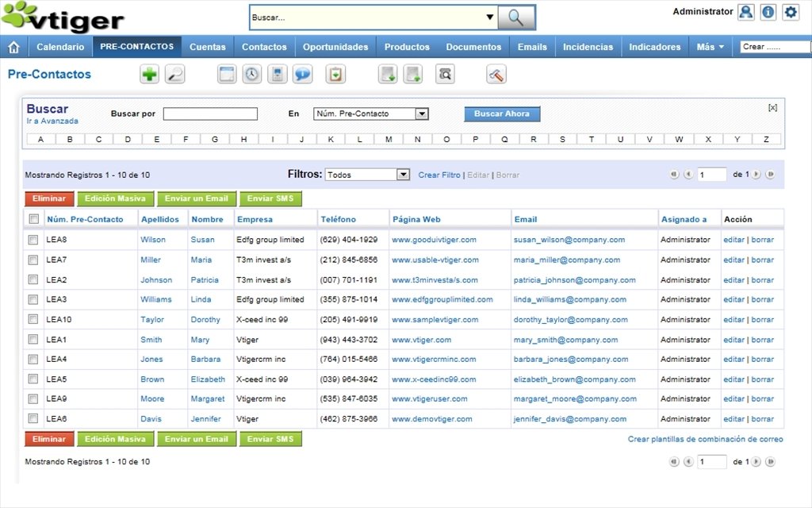Open the settings gear icon at top right
The height and width of the screenshot is (508, 812).
click(791, 12)
